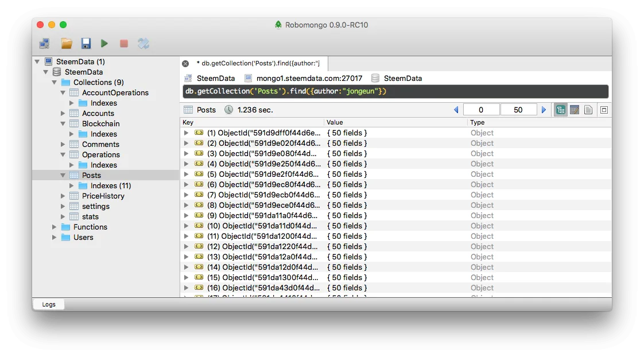Select the db.getCollection Posts query tab
The height and width of the screenshot is (357, 644).
coord(258,63)
